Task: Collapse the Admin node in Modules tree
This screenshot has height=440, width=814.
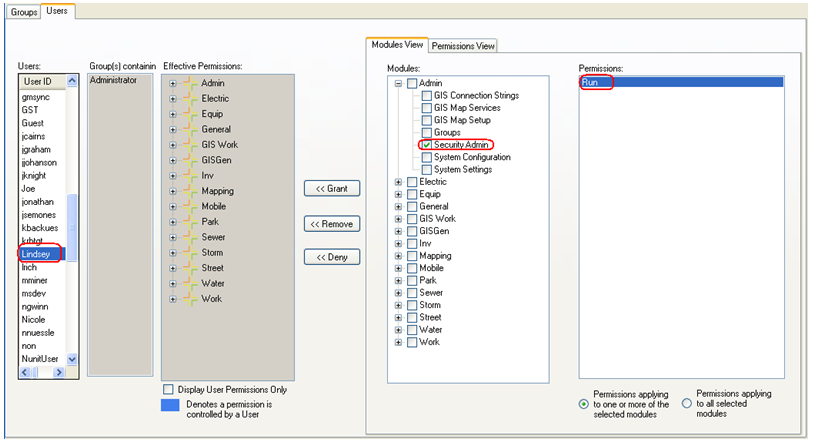Action: 399,84
